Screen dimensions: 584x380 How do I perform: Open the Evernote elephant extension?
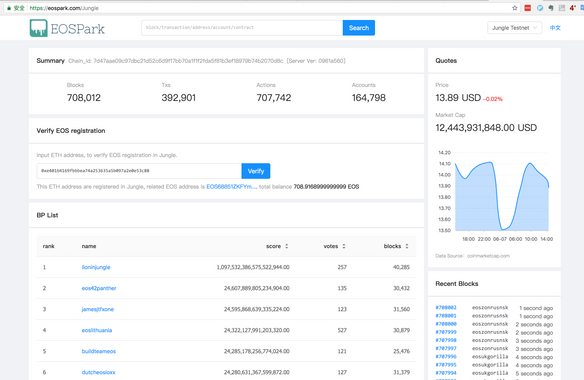(551, 8)
